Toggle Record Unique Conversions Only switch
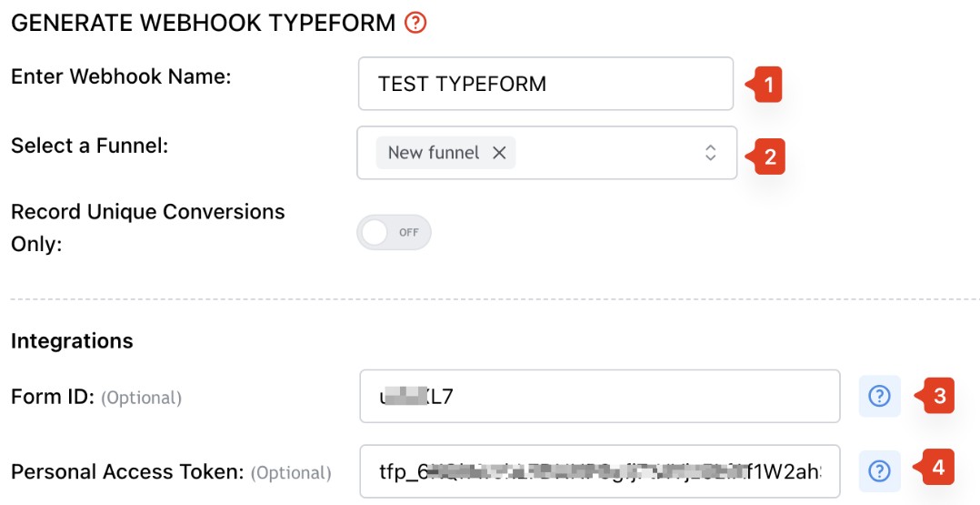 point(394,232)
